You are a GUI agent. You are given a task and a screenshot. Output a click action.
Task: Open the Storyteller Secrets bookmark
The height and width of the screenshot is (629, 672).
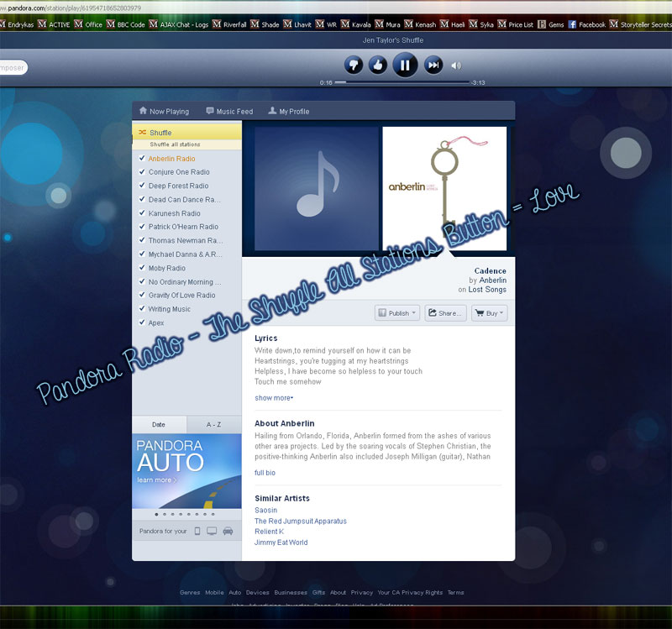coord(641,24)
